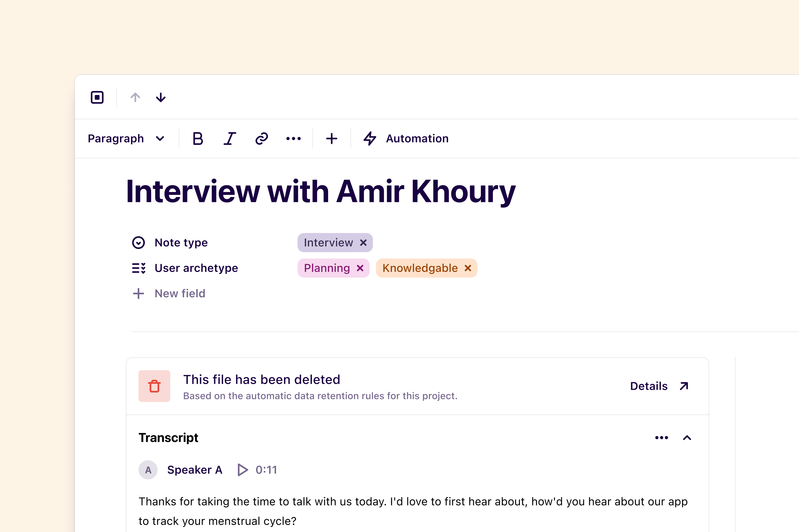Viewport: 799px width, 532px height.
Task: Remove the Knowledgable archetype tag
Action: point(468,268)
